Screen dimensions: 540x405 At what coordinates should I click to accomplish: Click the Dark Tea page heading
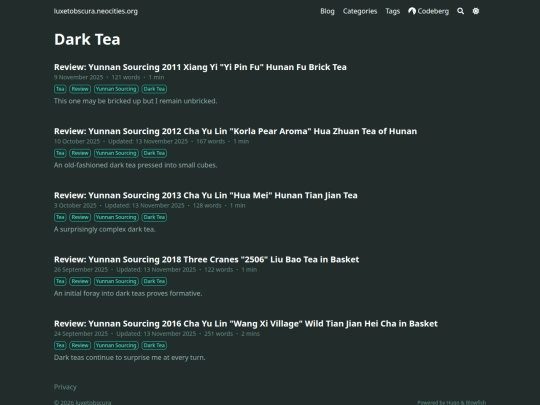87,39
